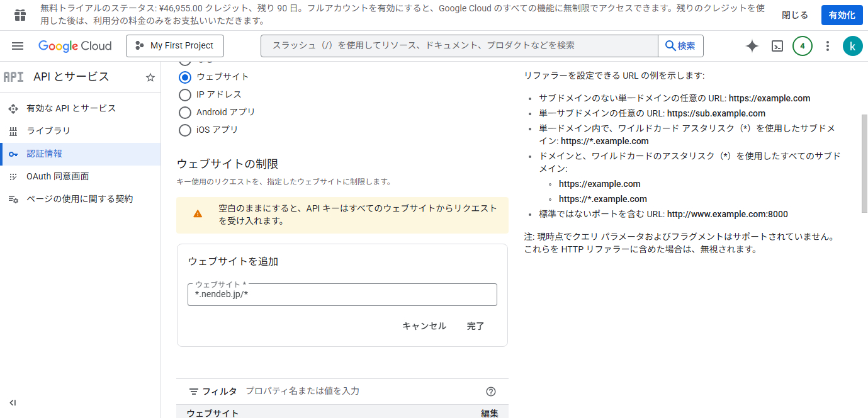Open notifications badge showing 4
Image resolution: width=868 pixels, height=418 pixels.
(802, 46)
